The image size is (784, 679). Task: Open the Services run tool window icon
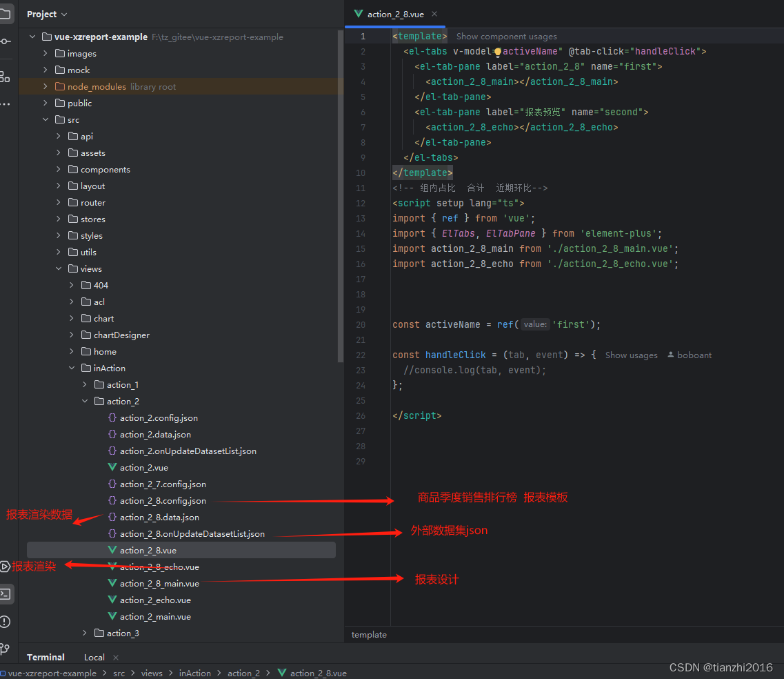[x=5, y=567]
